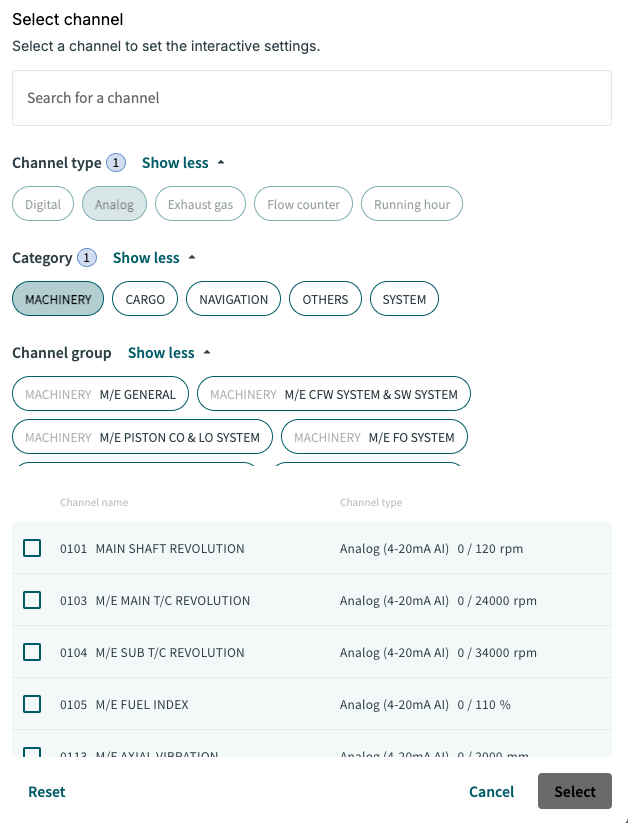
Task: Click the Select button
Action: pos(575,791)
